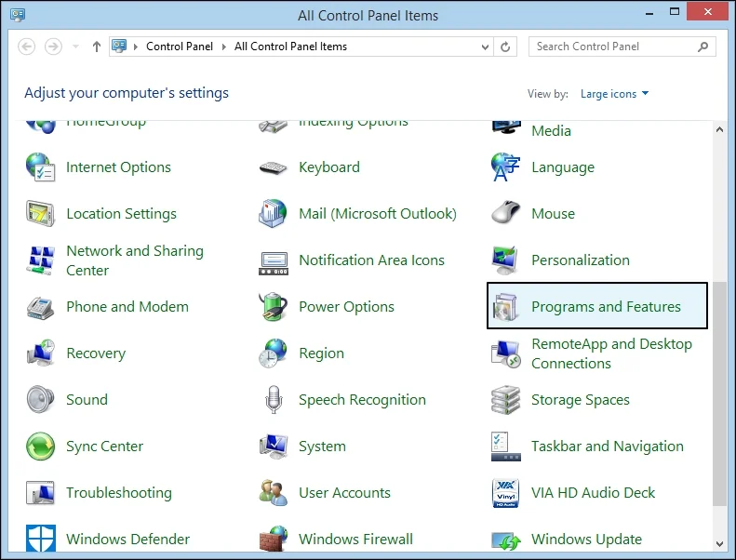Click the Sound speaker icon

pos(40,399)
